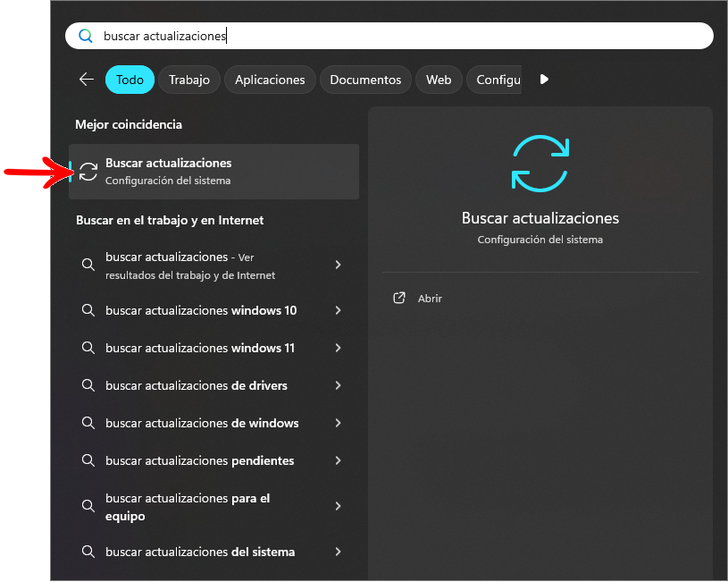
Task: Click Abrir in the preview pane
Action: [430, 299]
